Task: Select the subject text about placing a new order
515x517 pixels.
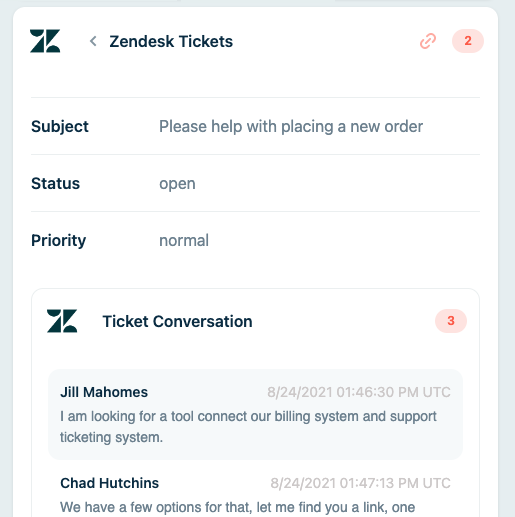Action: [x=291, y=127]
